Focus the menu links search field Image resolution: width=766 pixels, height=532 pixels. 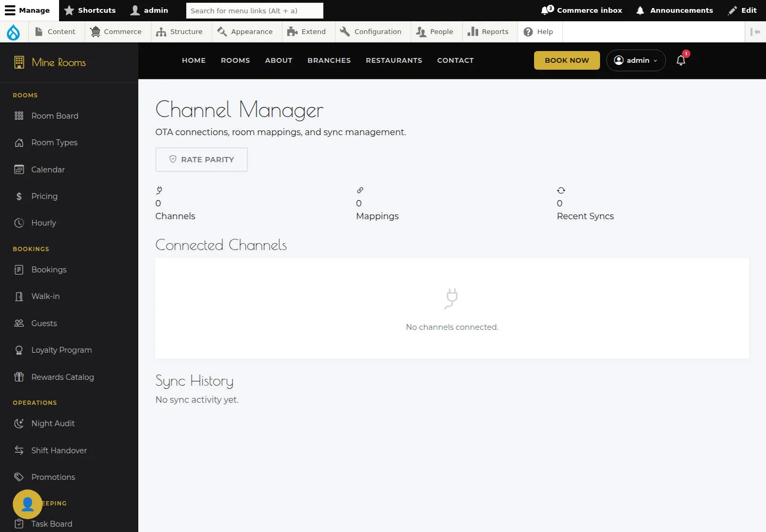(255, 11)
